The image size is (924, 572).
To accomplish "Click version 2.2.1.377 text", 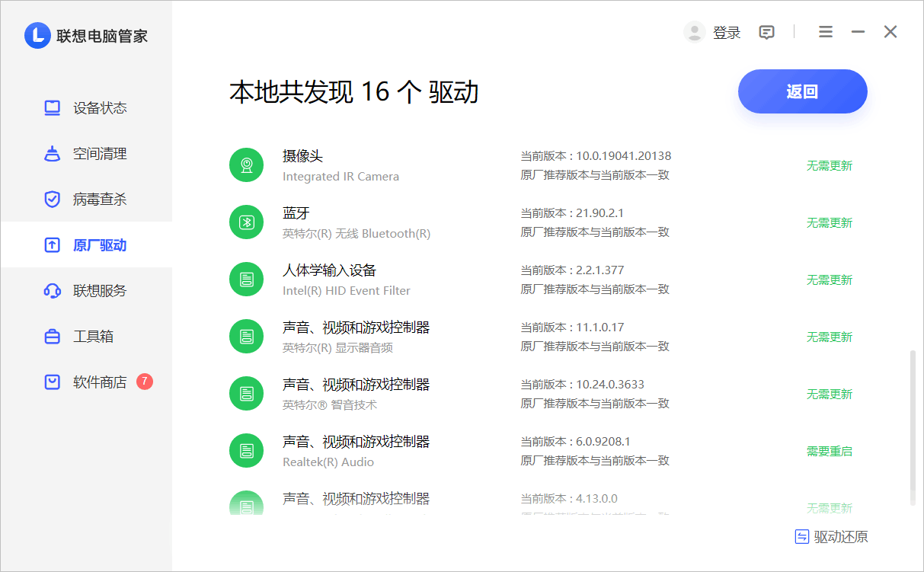I will 599,270.
